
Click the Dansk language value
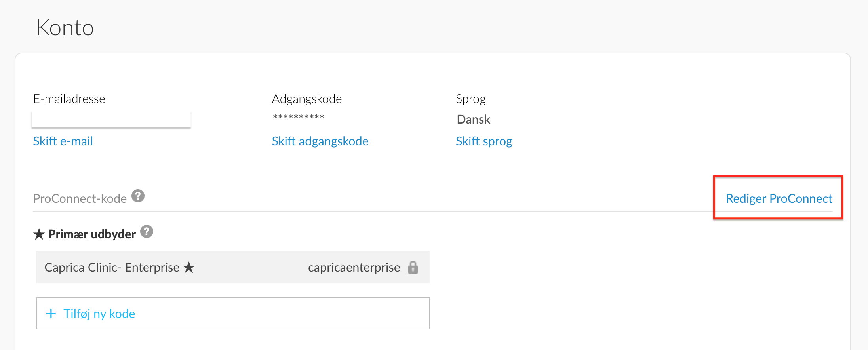(x=474, y=119)
